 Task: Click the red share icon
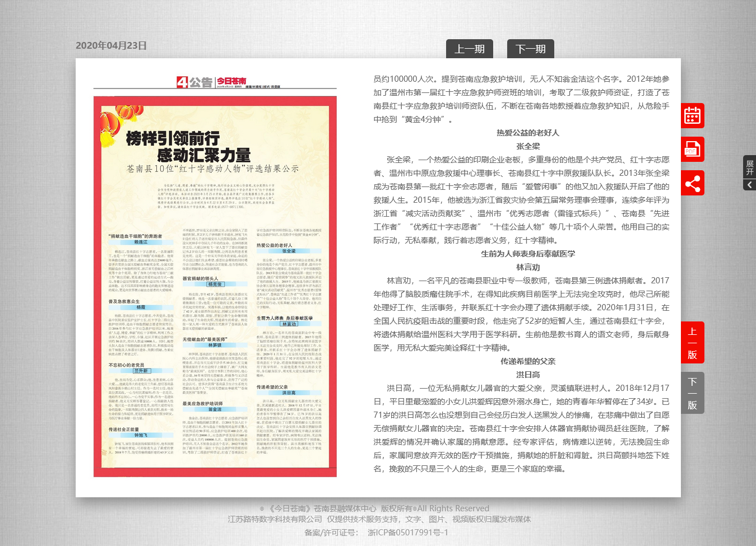[692, 184]
